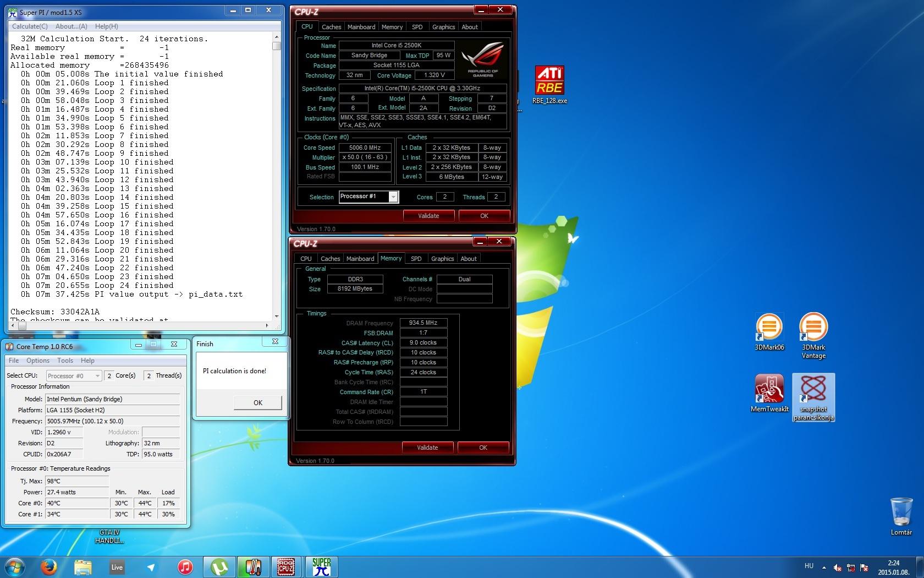Image resolution: width=924 pixels, height=578 pixels.
Task: Show hidden system tray icons
Action: 824,568
